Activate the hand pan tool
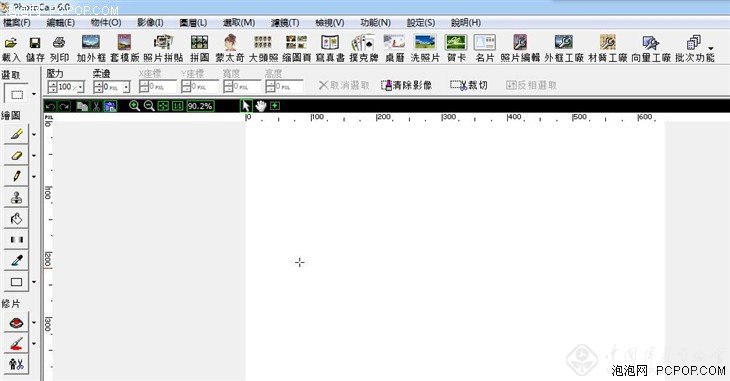Viewport: 730px width, 381px height. [x=260, y=106]
